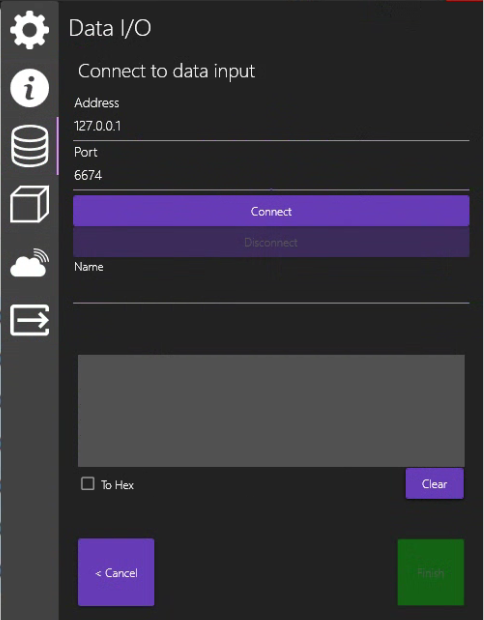Click into the empty Name field
The width and height of the screenshot is (484, 620).
click(x=271, y=291)
